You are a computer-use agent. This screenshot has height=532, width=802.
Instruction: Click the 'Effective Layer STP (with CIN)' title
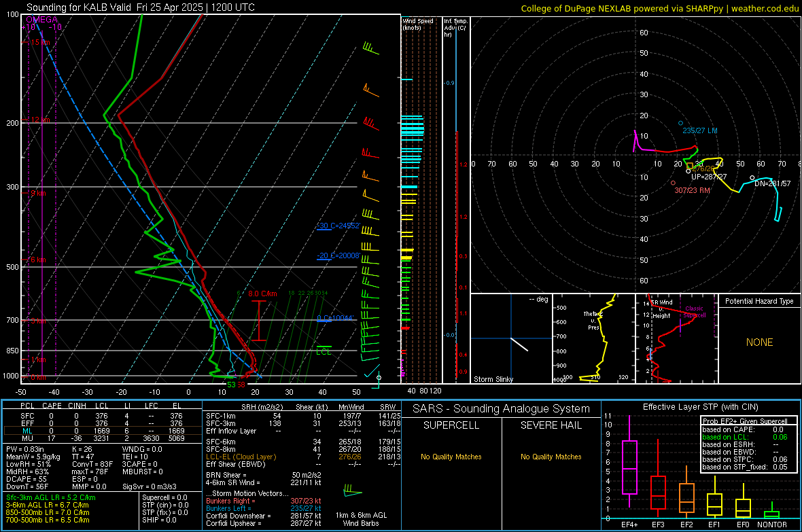coord(700,407)
